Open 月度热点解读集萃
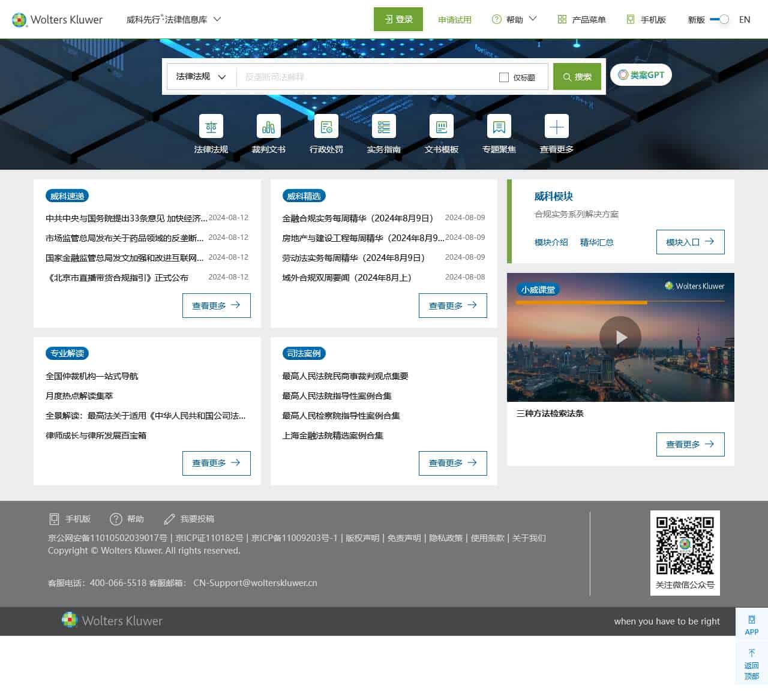768x700 pixels. tap(79, 396)
